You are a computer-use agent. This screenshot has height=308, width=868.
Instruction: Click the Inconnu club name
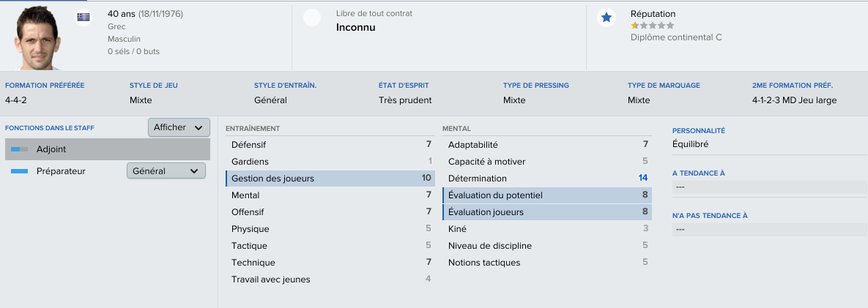click(x=355, y=27)
